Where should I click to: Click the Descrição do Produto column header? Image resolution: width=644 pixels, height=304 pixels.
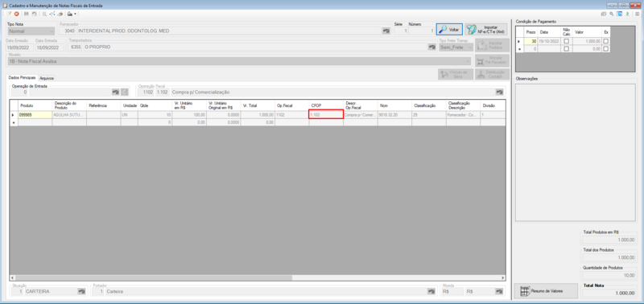[x=69, y=105]
